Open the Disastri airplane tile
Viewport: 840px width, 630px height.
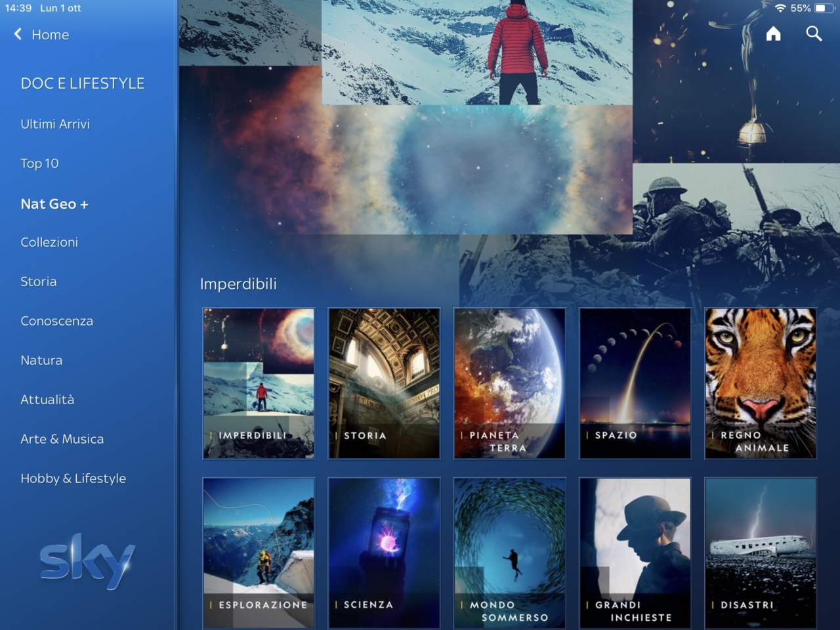(761, 553)
